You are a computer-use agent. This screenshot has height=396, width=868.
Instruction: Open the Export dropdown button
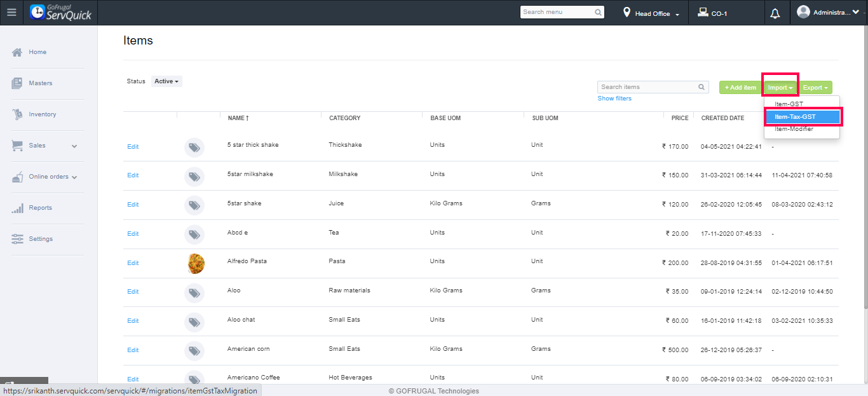816,88
